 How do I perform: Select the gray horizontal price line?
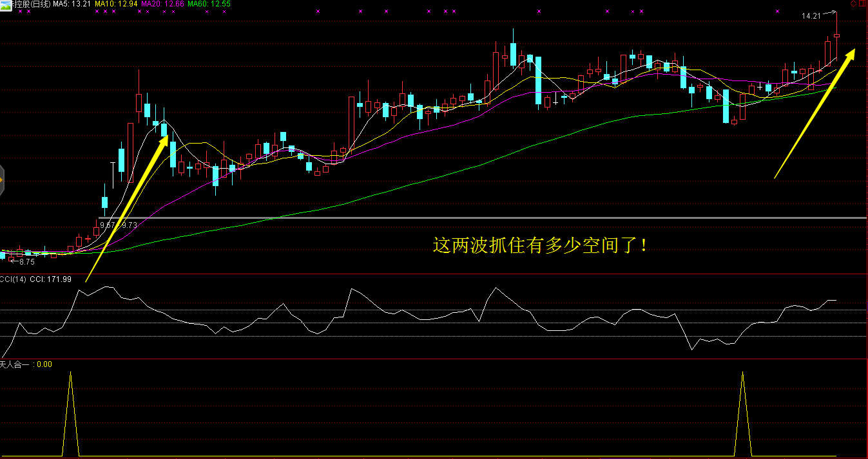(x=483, y=218)
